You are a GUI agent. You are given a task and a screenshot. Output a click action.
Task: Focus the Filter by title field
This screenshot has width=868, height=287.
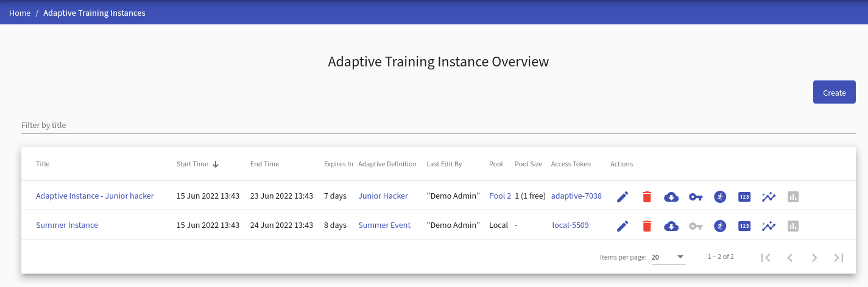[439, 125]
